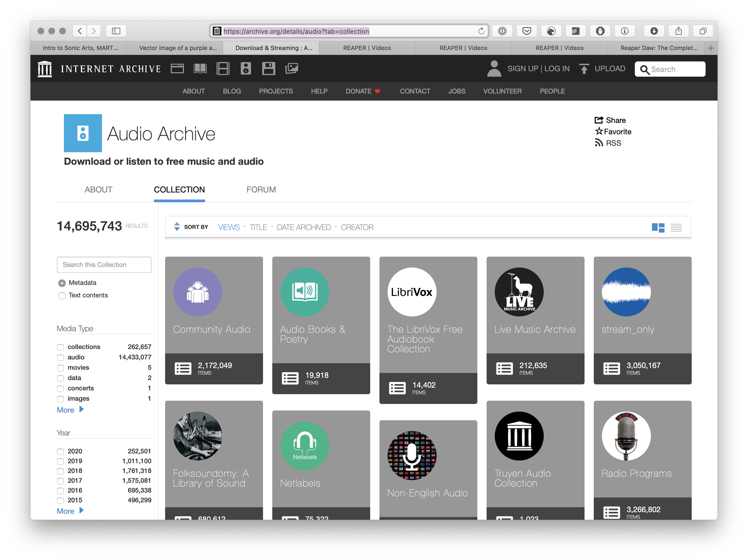Click the Search this Collection field
This screenshot has width=748, height=560.
(104, 265)
